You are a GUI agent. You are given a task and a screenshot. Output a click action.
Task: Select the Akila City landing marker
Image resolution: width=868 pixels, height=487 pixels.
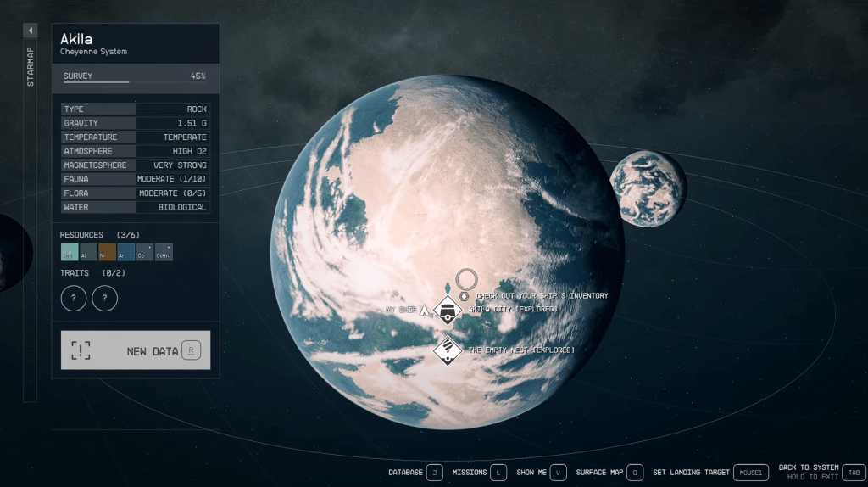tap(448, 310)
